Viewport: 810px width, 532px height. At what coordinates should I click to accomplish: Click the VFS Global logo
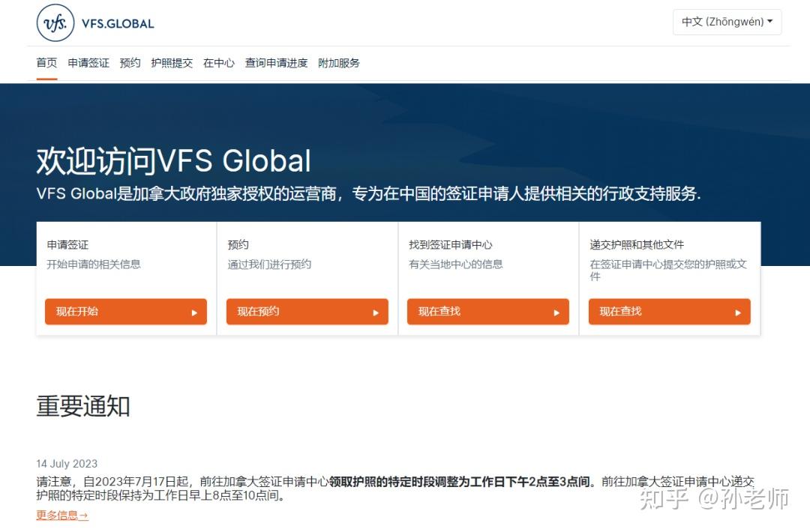94,22
